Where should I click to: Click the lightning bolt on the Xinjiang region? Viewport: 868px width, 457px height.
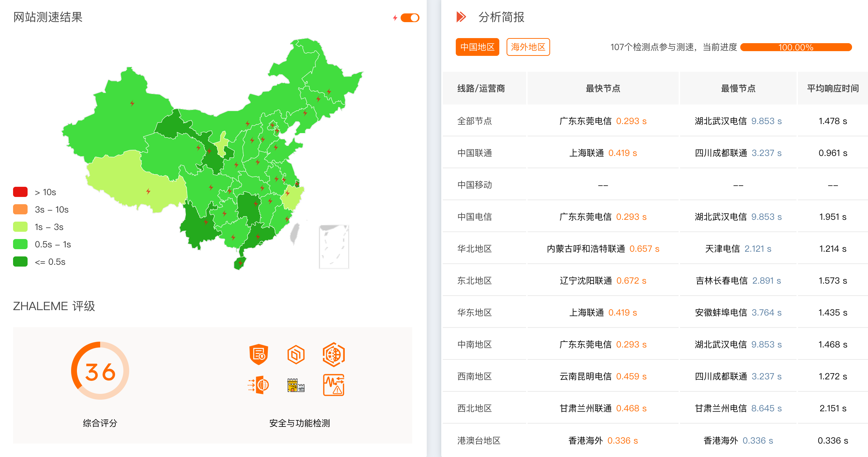tap(132, 103)
